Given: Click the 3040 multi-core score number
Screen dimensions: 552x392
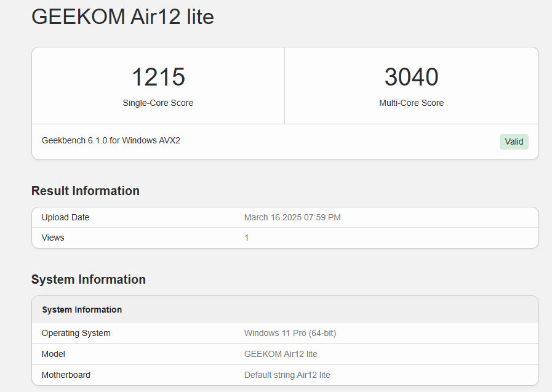Looking at the screenshot, I should coord(411,77).
